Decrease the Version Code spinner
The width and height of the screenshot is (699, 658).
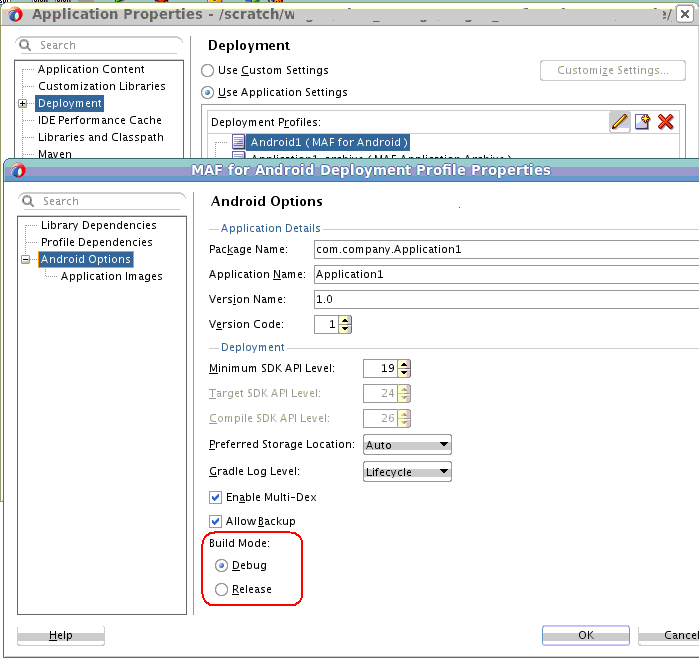pyautogui.click(x=345, y=329)
